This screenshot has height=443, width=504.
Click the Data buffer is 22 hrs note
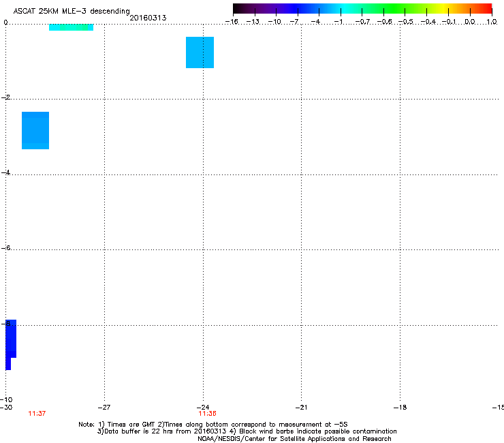(x=247, y=431)
